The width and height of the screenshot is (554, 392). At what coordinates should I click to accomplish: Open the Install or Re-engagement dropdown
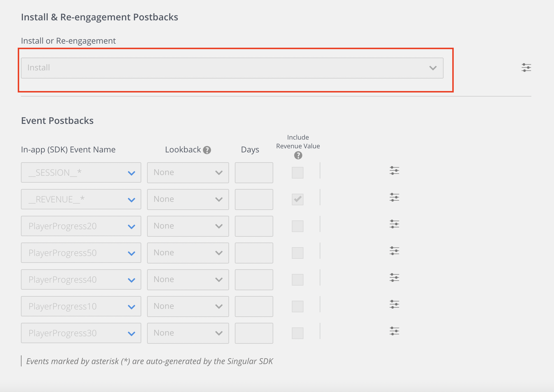tap(232, 68)
